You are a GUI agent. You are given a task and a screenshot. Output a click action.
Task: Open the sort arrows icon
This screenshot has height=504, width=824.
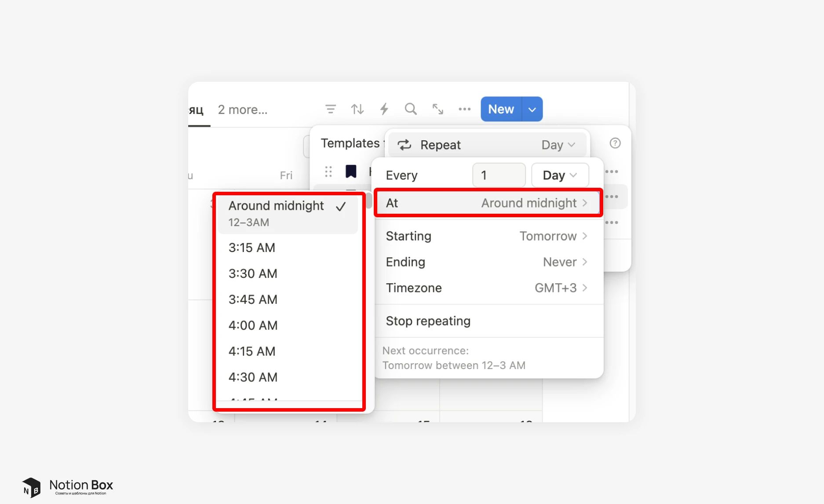pyautogui.click(x=357, y=109)
